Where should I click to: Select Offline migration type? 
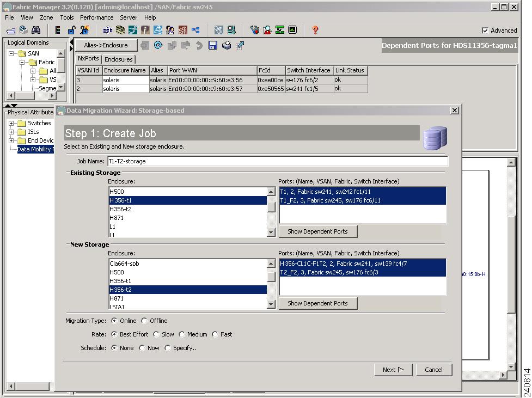click(144, 321)
